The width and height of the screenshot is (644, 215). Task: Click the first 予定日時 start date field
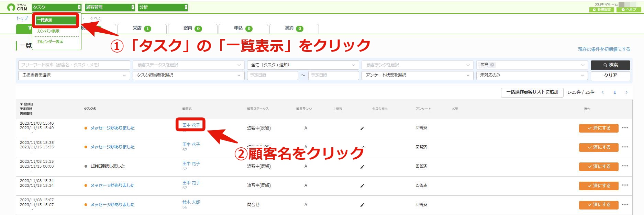coord(273,75)
